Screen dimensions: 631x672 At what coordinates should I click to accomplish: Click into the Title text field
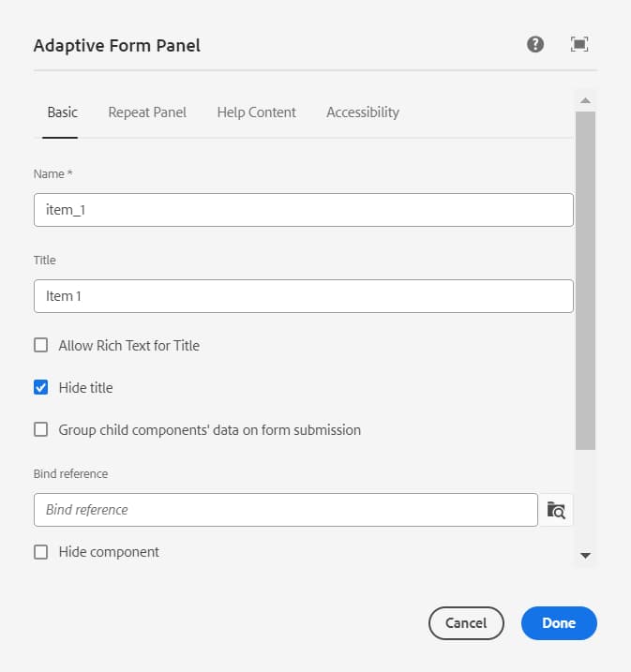[x=303, y=296]
